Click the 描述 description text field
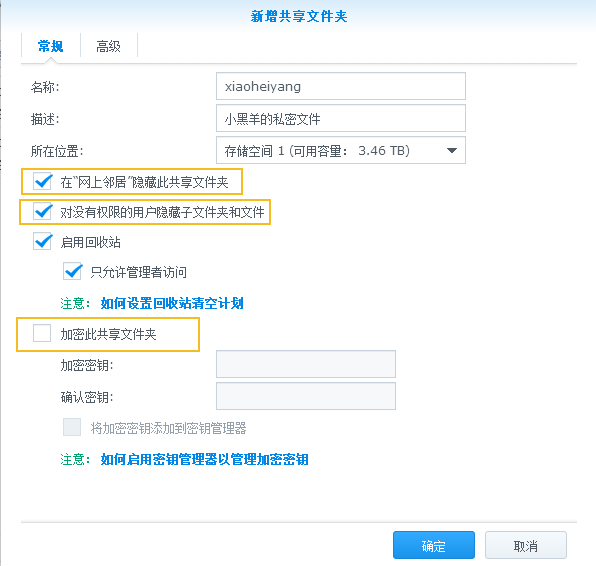Image resolution: width=596 pixels, height=566 pixels. 341,119
